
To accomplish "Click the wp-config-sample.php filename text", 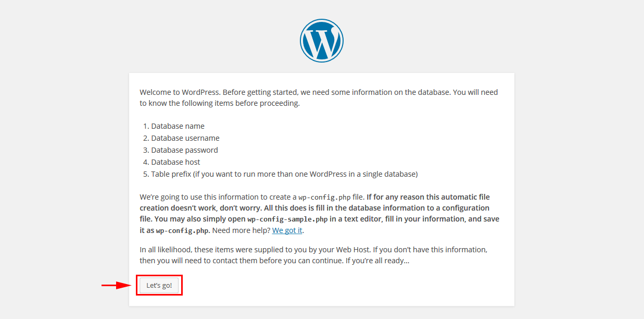I will (x=287, y=219).
